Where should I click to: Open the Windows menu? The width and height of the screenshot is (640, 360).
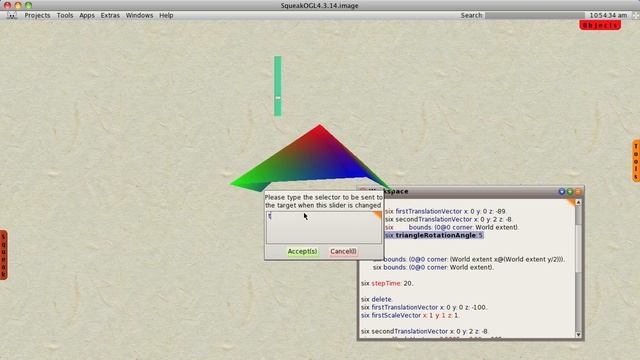pos(139,15)
